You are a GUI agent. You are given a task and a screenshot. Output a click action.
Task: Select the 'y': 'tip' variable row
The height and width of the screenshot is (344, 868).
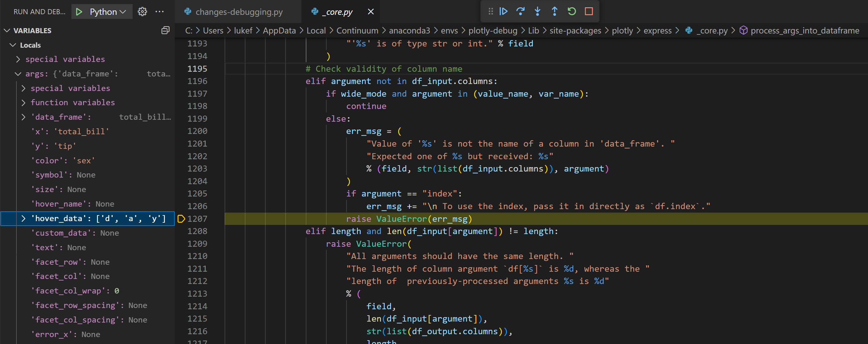pyautogui.click(x=87, y=146)
